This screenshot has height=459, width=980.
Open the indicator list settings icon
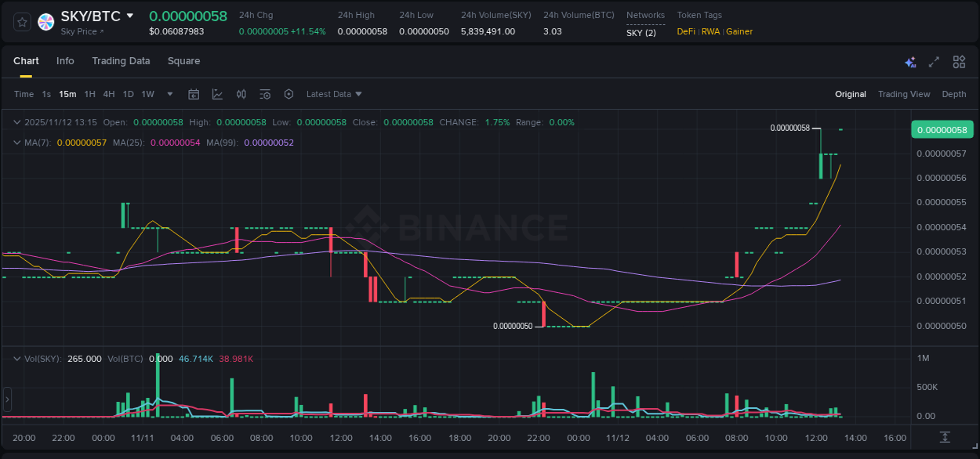coord(264,94)
